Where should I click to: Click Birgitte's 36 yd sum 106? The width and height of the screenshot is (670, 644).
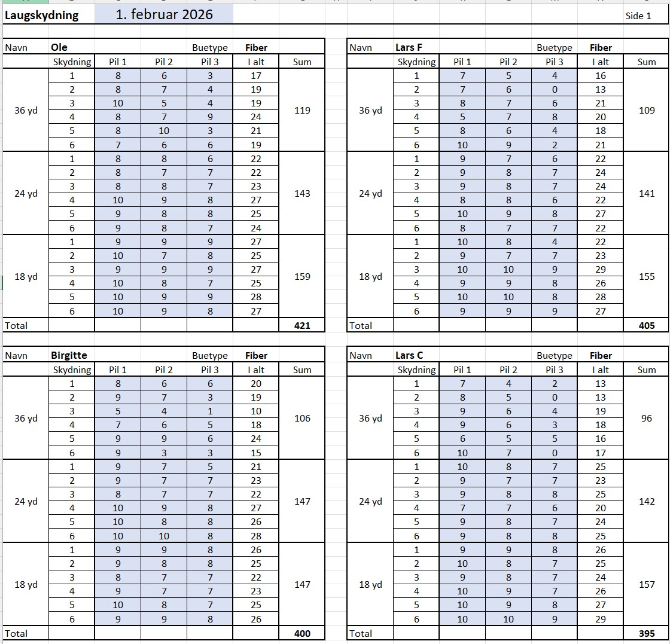[302, 419]
